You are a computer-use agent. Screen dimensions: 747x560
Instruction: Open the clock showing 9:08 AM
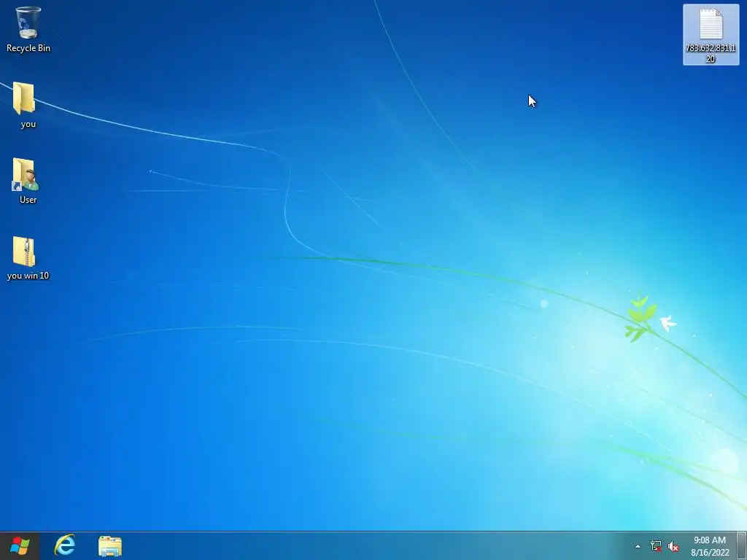pyautogui.click(x=710, y=546)
